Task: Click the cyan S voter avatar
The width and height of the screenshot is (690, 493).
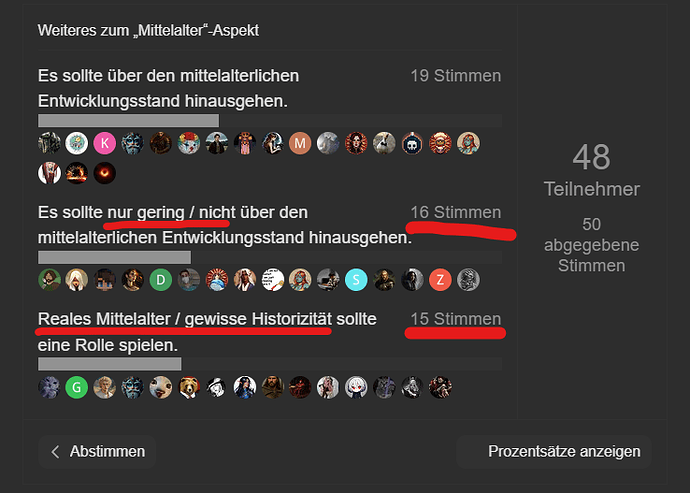Action: point(356,280)
